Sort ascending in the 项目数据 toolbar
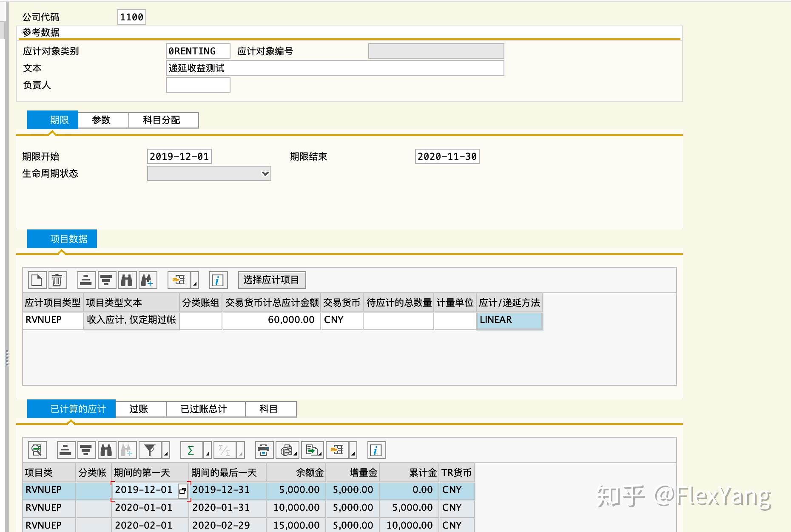791x532 pixels. [x=86, y=280]
